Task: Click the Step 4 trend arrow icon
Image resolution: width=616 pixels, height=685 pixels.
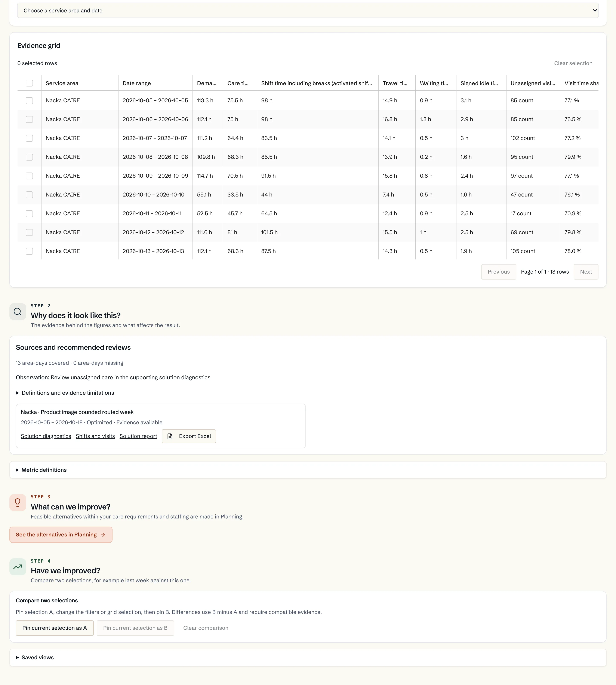Action: pyautogui.click(x=18, y=567)
